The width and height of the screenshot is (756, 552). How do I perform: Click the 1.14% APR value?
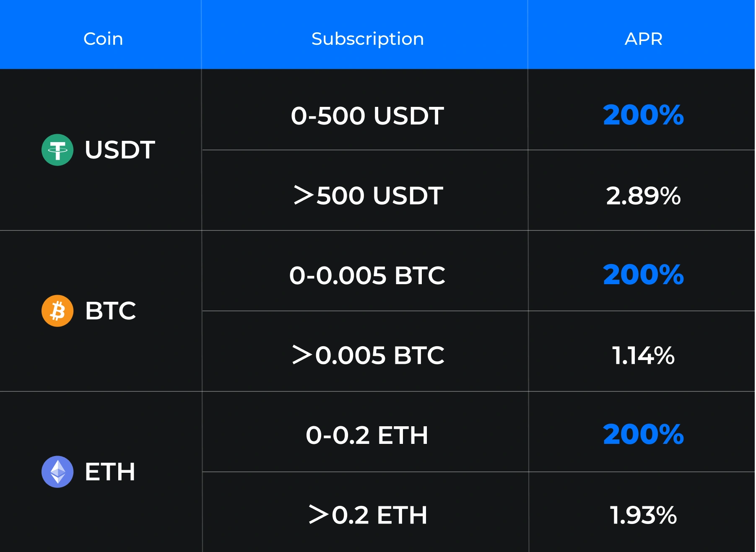[x=643, y=355]
